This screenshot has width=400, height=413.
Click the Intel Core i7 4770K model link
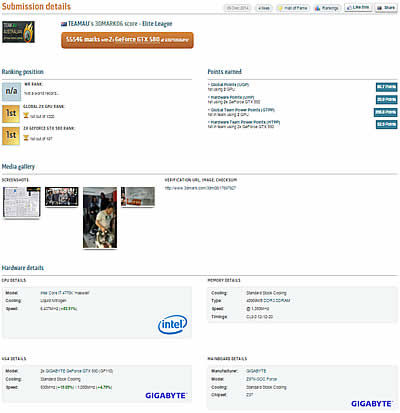(65, 293)
